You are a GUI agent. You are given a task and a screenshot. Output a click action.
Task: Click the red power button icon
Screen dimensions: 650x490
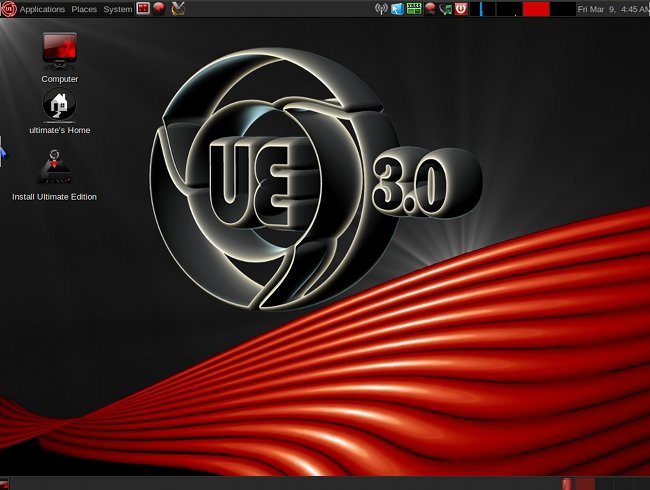pyautogui.click(x=461, y=9)
